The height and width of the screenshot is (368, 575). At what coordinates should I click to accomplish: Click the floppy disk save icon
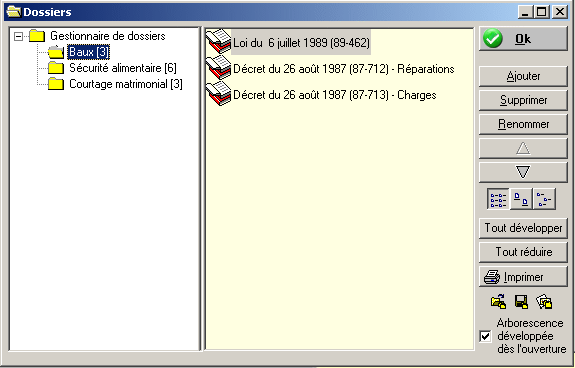pos(521,302)
